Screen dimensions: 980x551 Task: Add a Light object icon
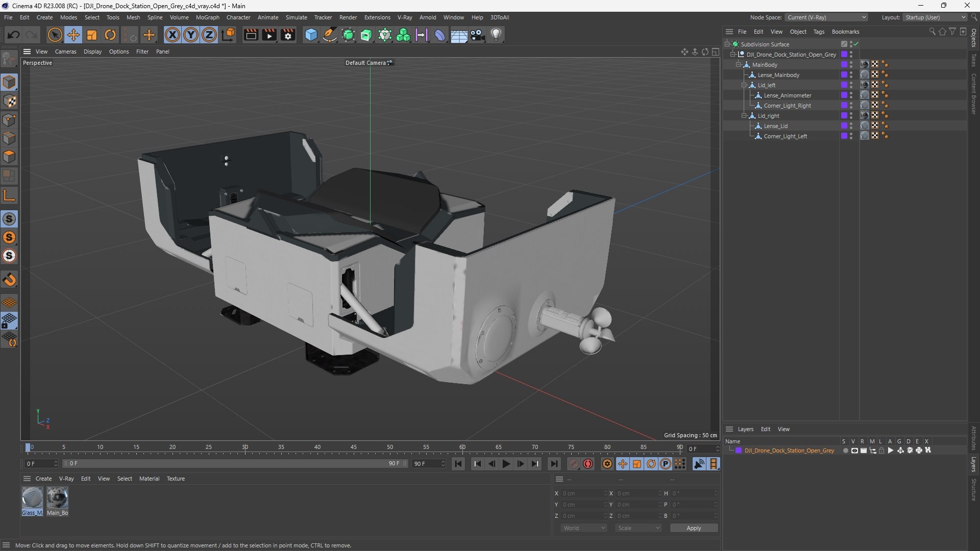click(496, 35)
